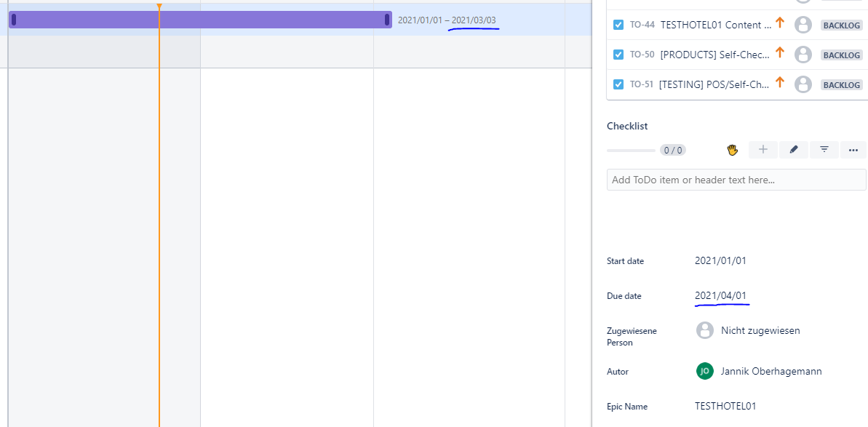Open issue link TO-50
This screenshot has width=868, height=427.
coord(642,55)
